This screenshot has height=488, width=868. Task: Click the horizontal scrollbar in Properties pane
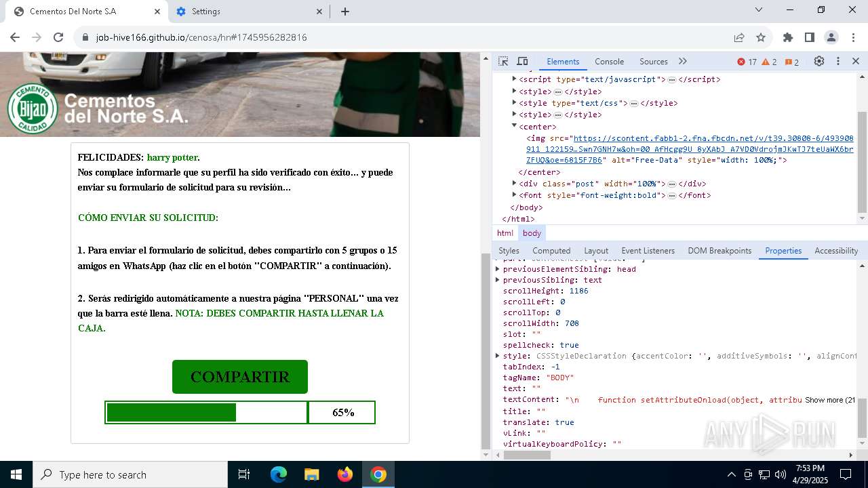527,455
